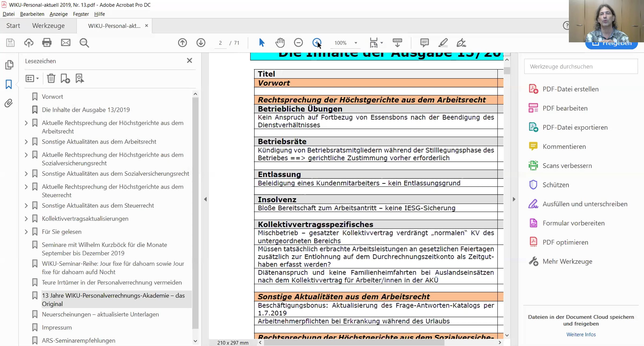Image resolution: width=644 pixels, height=346 pixels.
Task: Click the Save file icon
Action: [10, 43]
